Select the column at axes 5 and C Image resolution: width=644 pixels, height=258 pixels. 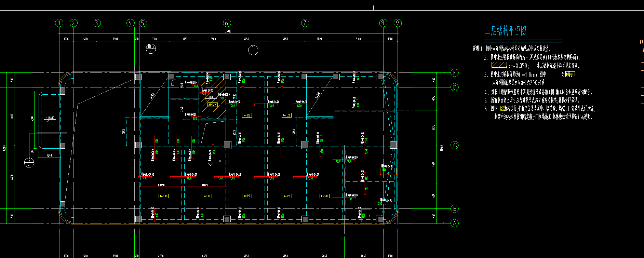138,145
